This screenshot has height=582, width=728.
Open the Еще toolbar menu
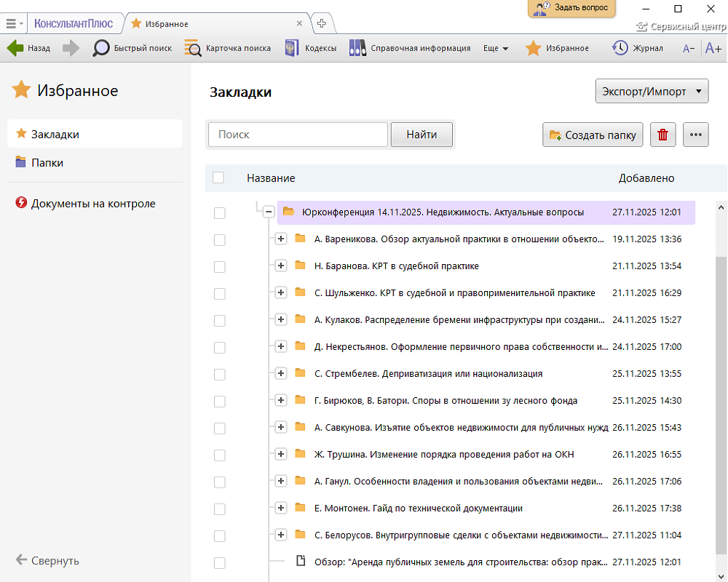coord(496,48)
